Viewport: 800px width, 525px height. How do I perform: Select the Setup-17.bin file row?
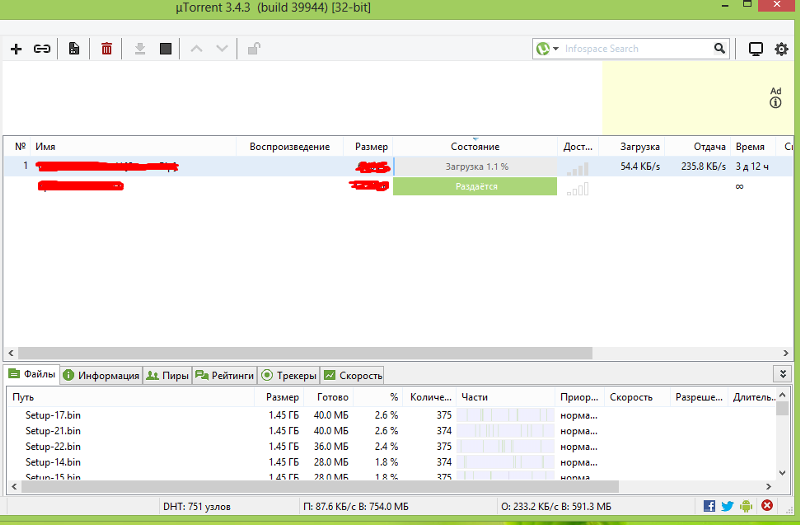(391, 415)
